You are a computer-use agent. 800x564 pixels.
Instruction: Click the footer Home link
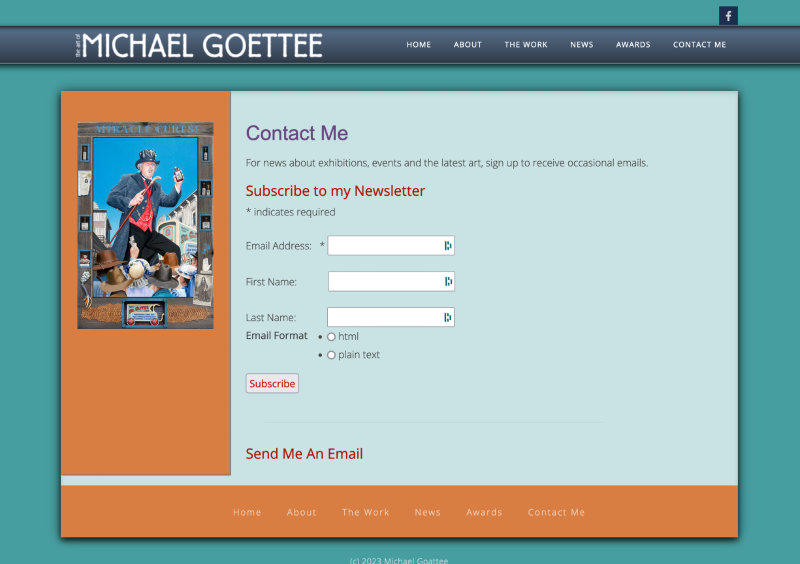(x=247, y=512)
